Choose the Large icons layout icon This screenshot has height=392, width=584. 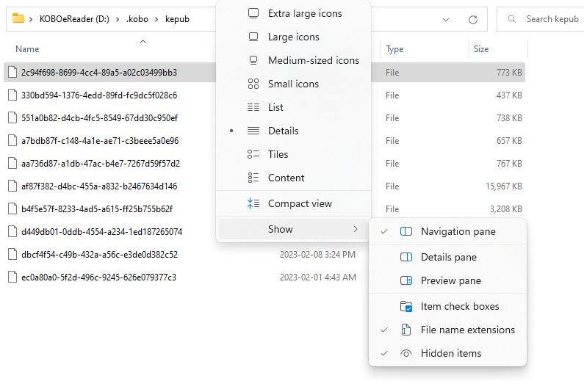click(253, 37)
